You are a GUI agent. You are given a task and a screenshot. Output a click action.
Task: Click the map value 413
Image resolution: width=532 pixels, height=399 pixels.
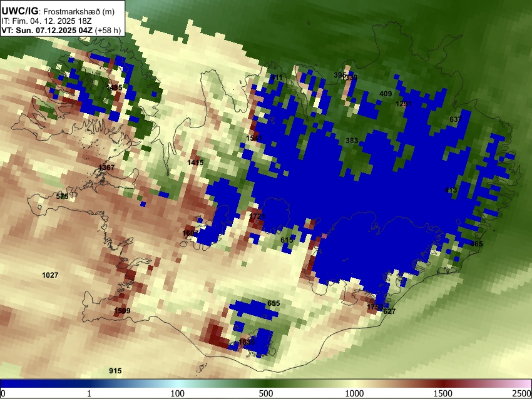click(x=451, y=191)
